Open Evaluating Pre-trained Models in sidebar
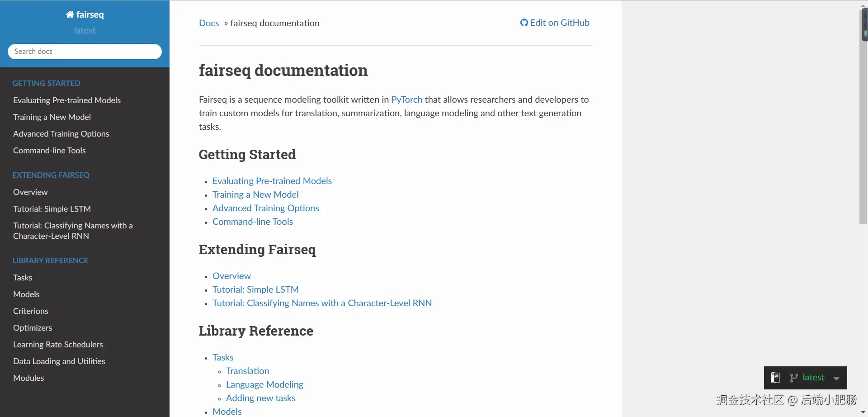 point(67,100)
